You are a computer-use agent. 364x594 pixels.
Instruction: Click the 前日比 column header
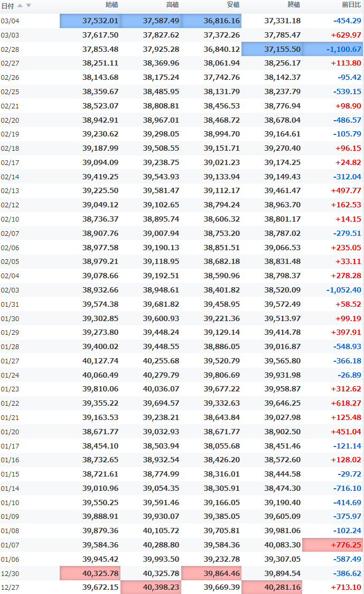pos(351,5)
